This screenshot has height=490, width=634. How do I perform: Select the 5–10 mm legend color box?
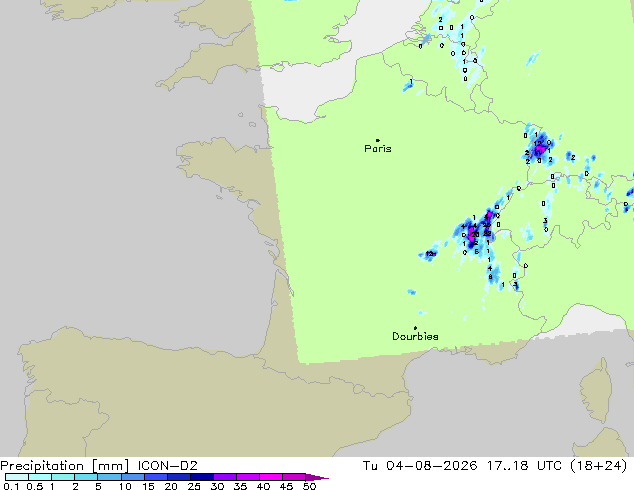[x=109, y=477]
